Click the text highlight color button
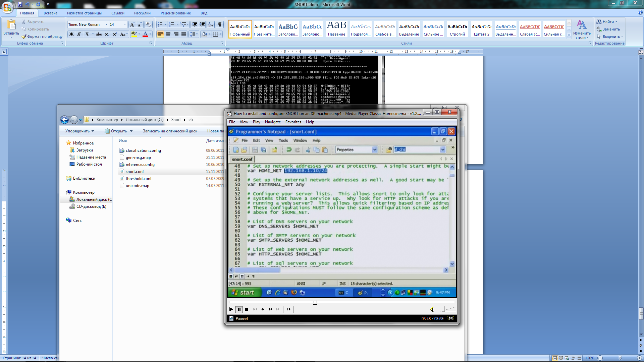 coord(134,34)
